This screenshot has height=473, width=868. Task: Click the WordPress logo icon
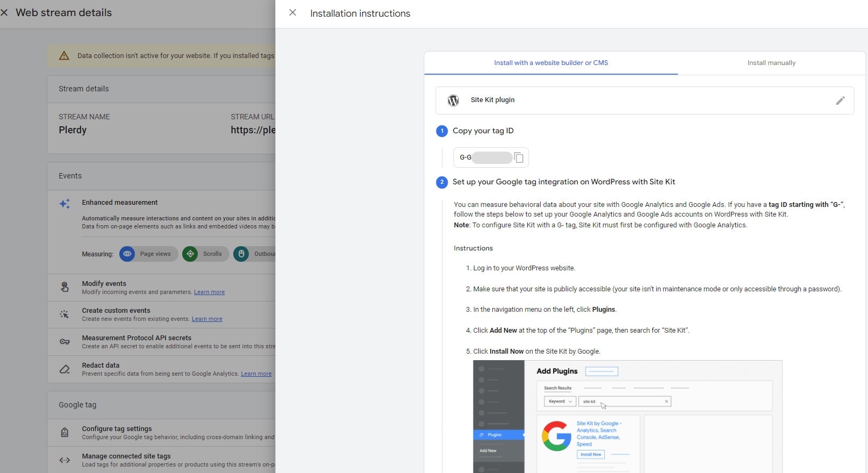click(x=453, y=101)
